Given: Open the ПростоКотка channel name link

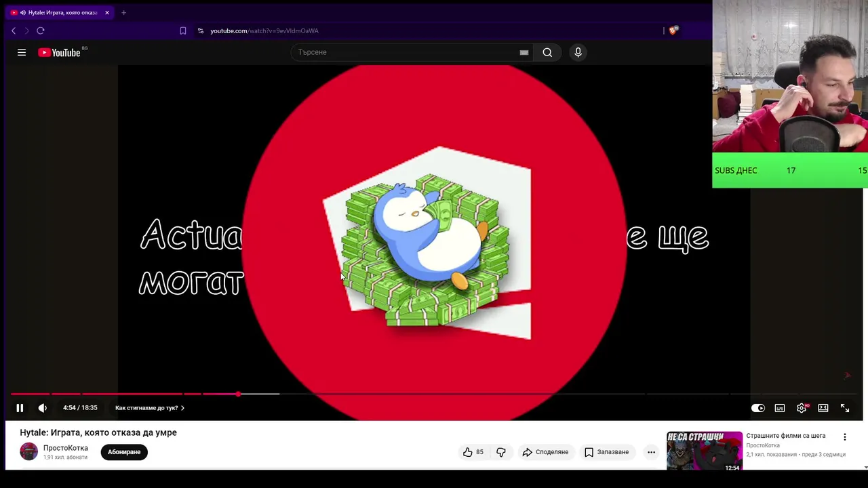Looking at the screenshot, I should [x=66, y=448].
